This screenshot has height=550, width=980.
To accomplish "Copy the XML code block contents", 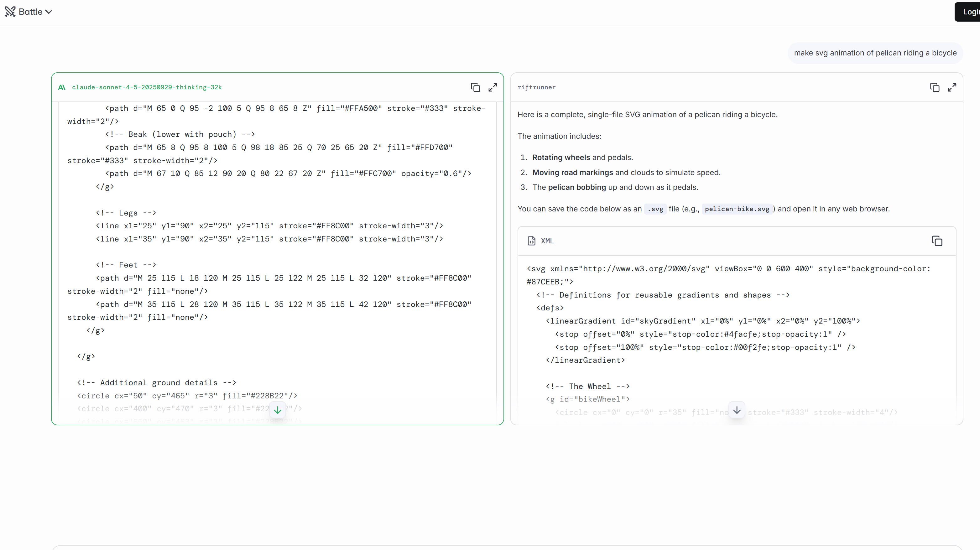I will 937,241.
